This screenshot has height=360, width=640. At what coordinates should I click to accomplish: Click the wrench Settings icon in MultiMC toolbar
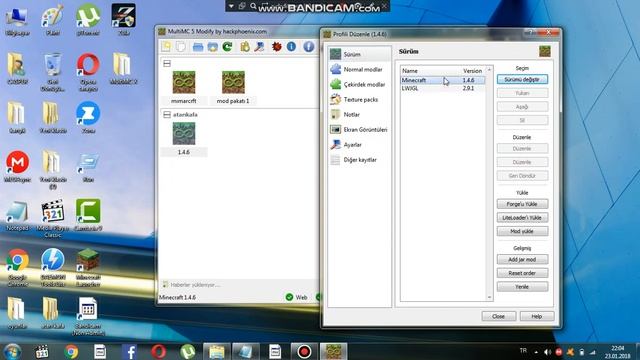pos(259,47)
